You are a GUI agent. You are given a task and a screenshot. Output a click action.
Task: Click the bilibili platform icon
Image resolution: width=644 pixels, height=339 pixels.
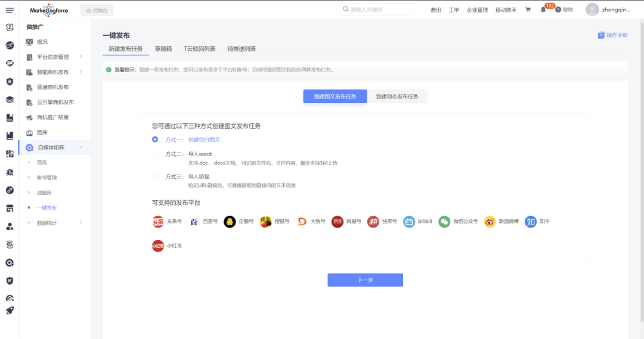(x=409, y=222)
